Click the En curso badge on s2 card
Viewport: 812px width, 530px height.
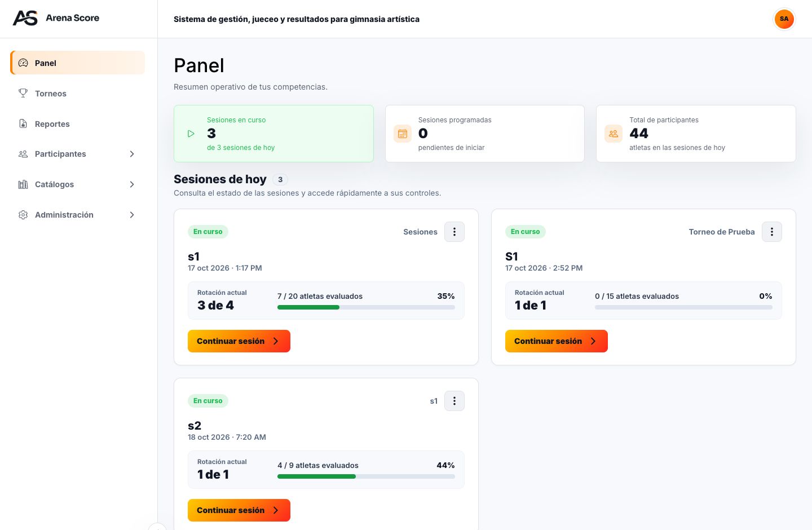pyautogui.click(x=208, y=401)
